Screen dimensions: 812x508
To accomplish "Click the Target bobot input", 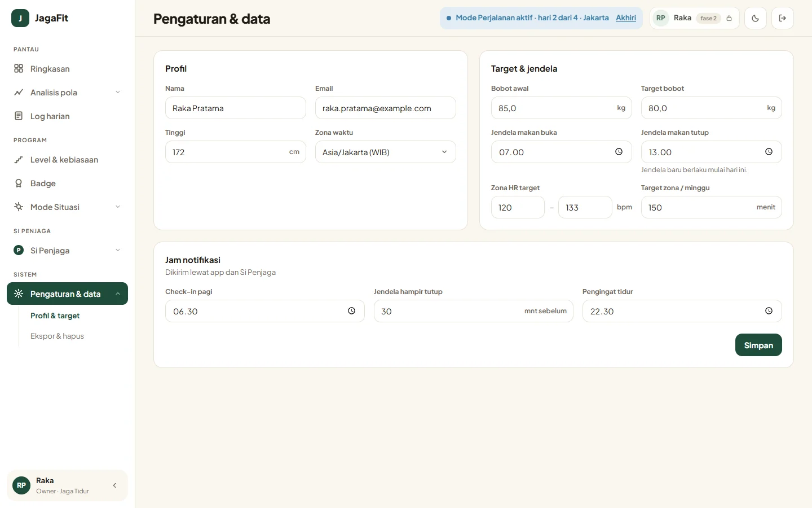I will pos(712,108).
